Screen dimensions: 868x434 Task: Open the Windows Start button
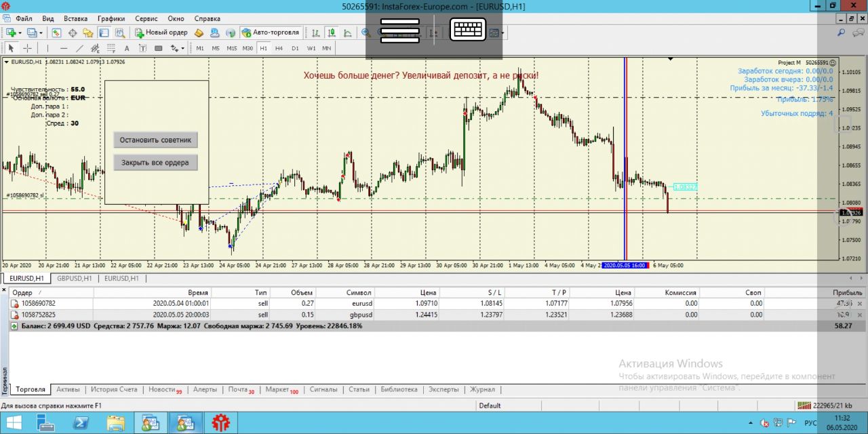[x=14, y=423]
